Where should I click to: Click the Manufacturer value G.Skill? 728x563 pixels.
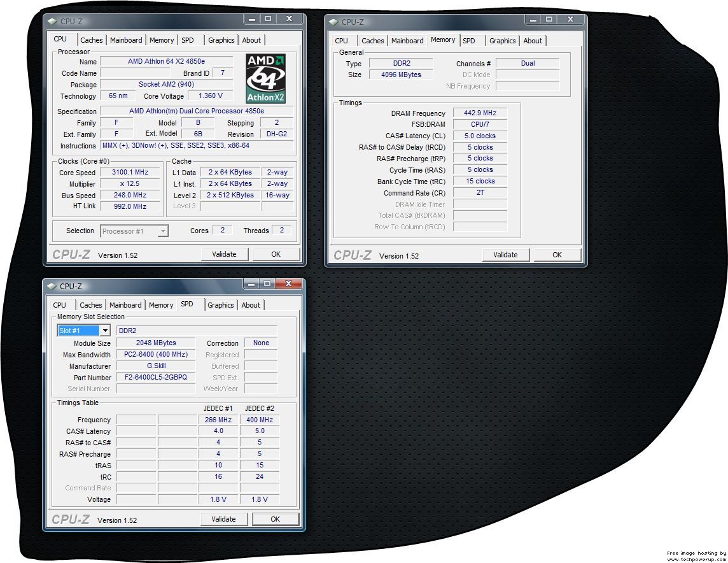click(x=156, y=366)
